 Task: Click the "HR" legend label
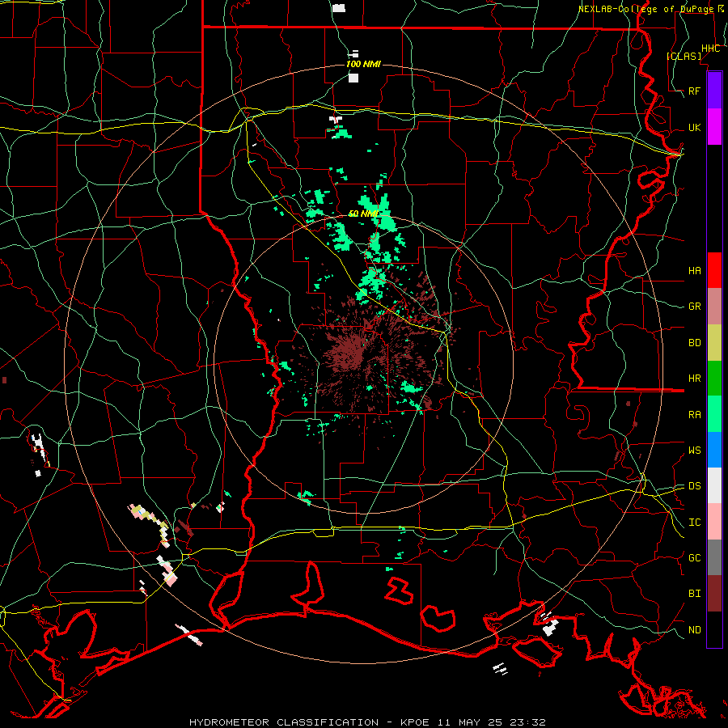(x=694, y=379)
